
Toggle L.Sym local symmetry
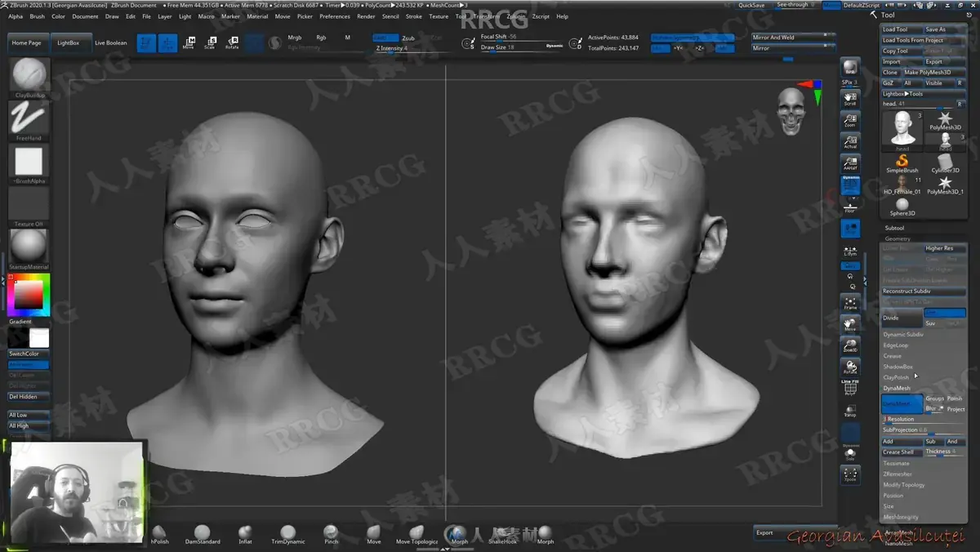click(x=850, y=252)
